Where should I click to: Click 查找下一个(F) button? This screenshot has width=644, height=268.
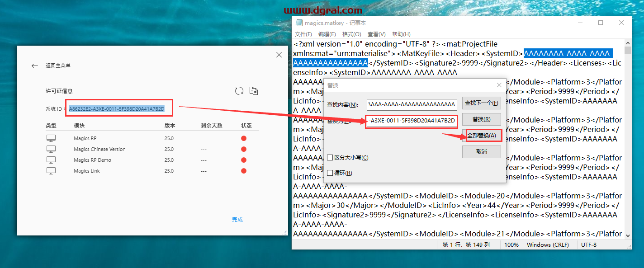pyautogui.click(x=481, y=103)
